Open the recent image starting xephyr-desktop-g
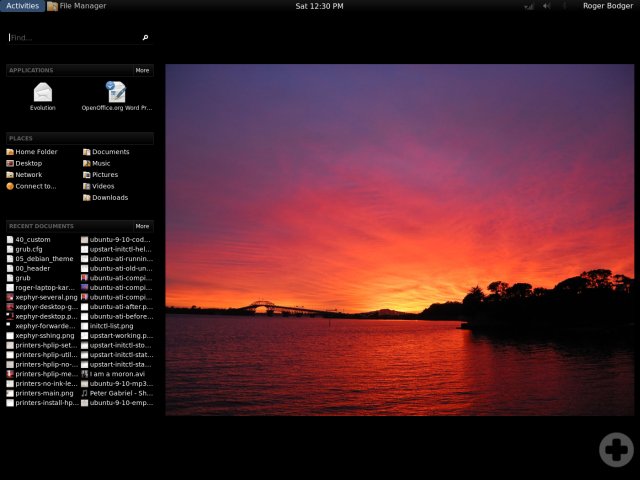The image size is (640, 480). [x=42, y=307]
